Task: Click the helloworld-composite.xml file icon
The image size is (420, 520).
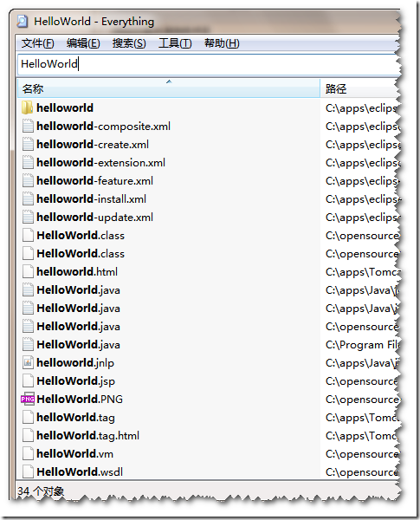Action: [28, 126]
